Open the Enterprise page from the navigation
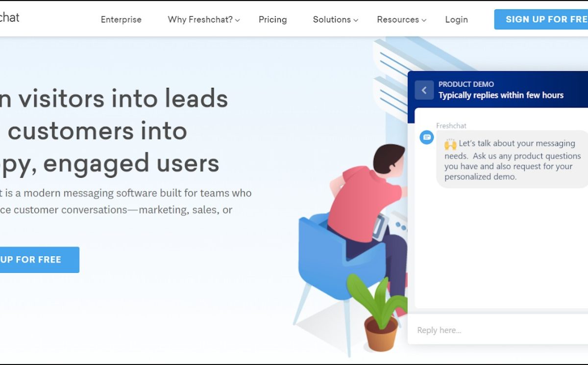 (x=121, y=20)
